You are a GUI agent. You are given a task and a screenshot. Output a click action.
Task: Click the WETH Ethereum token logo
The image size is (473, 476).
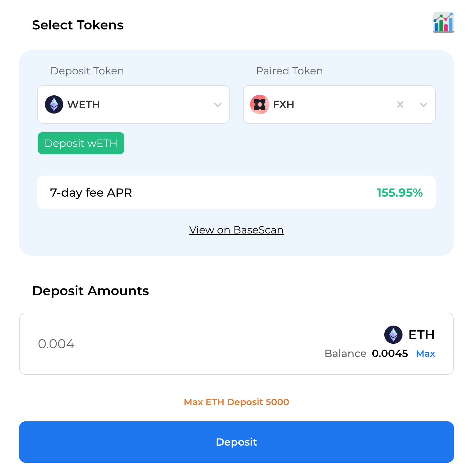coord(54,104)
